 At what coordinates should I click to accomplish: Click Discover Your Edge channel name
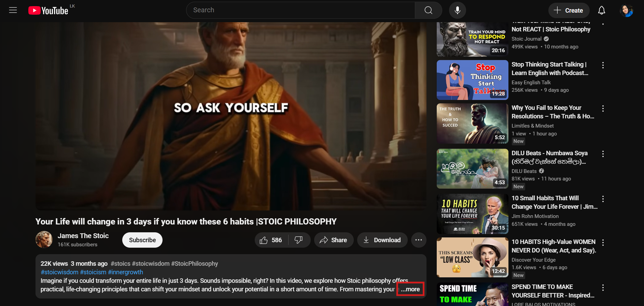click(x=533, y=260)
